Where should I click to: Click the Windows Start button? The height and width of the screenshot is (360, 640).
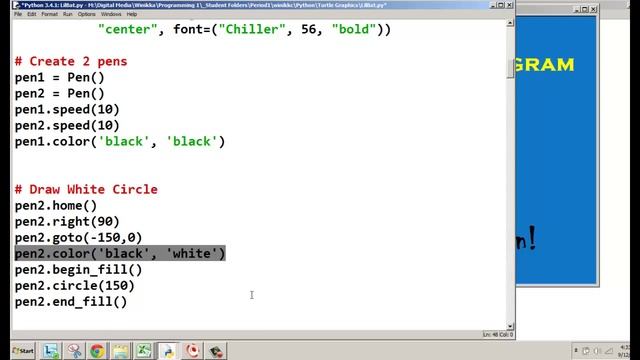pos(23,351)
